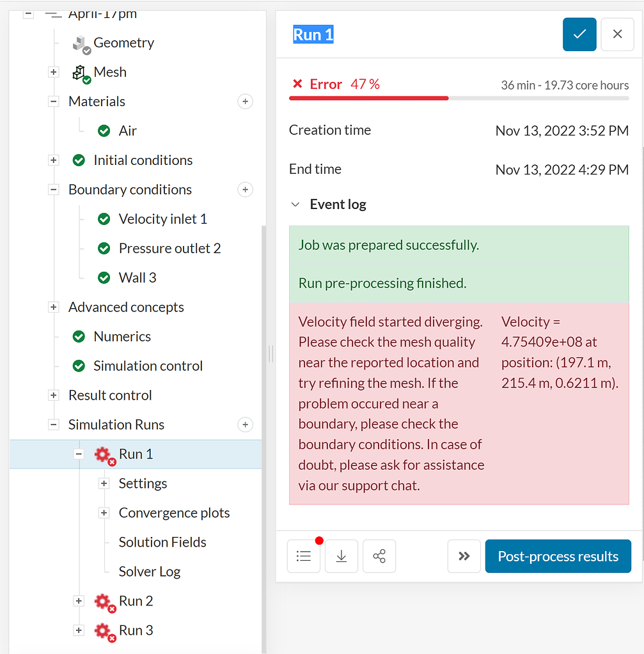The height and width of the screenshot is (654, 644).
Task: Click the red error progress bar
Action: click(369, 98)
